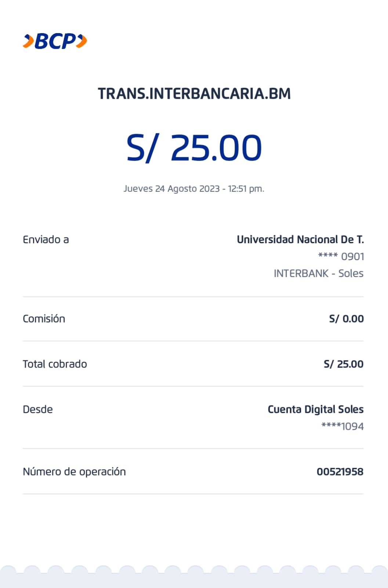Click Cuenta Digital Soles account name
This screenshot has width=388, height=588.
(x=315, y=409)
